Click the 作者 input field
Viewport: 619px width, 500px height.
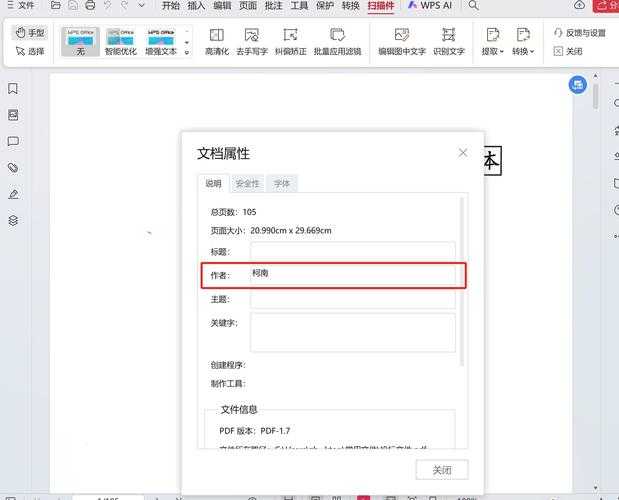(x=353, y=275)
